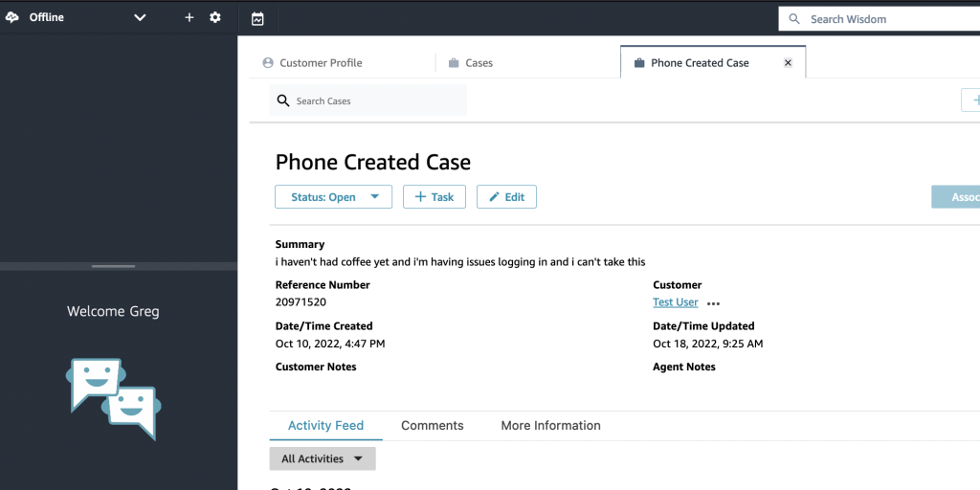Click the cloud status icon beside Offline

click(12, 17)
